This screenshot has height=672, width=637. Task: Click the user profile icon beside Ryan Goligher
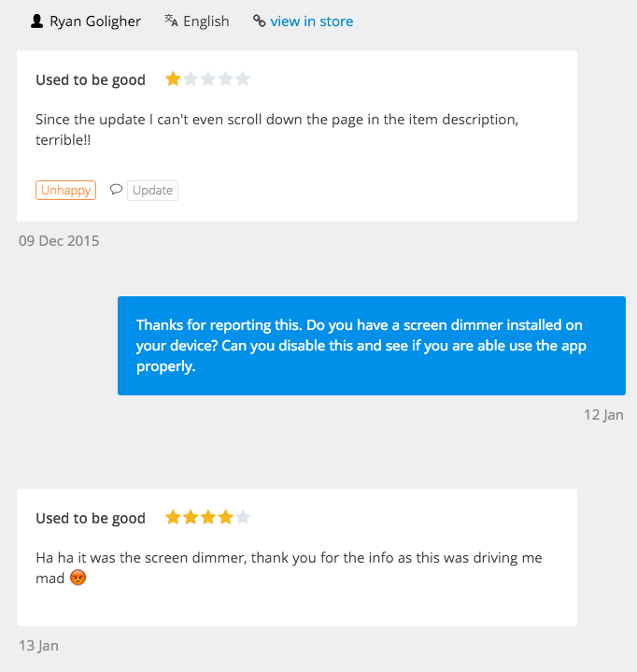tap(36, 21)
